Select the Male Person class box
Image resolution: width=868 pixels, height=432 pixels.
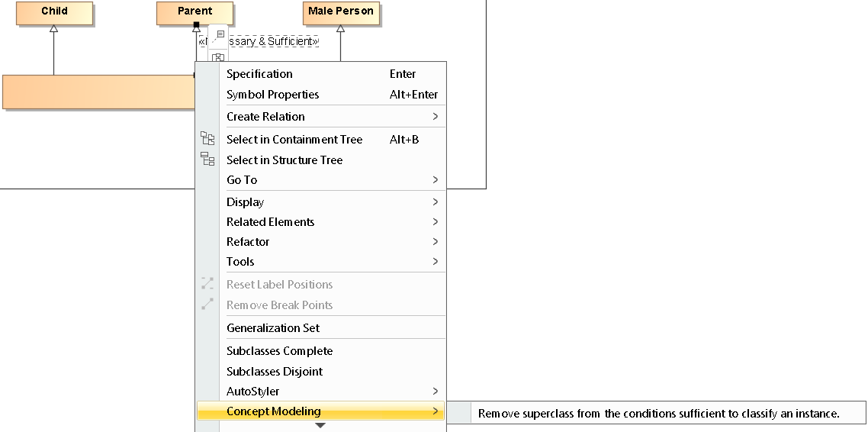(x=341, y=11)
